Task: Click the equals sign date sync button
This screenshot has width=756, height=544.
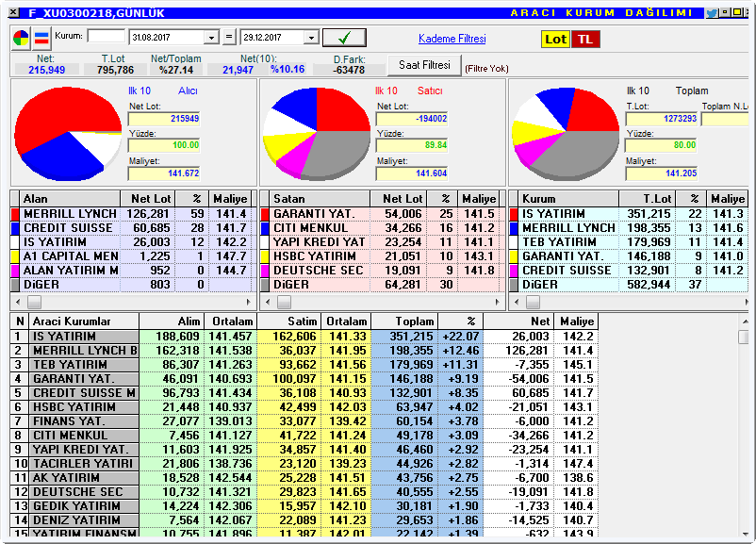Action: [229, 37]
